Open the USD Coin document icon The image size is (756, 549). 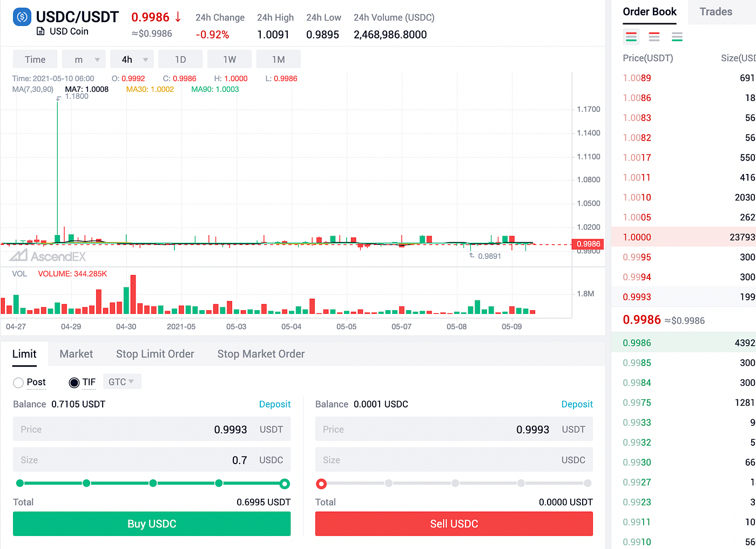pos(40,31)
